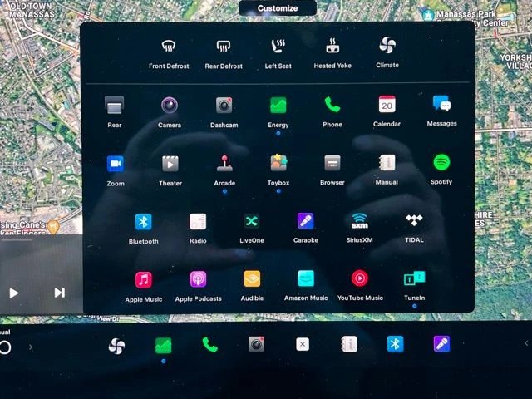
Task: Open the Messages app
Action: pyautogui.click(x=441, y=111)
